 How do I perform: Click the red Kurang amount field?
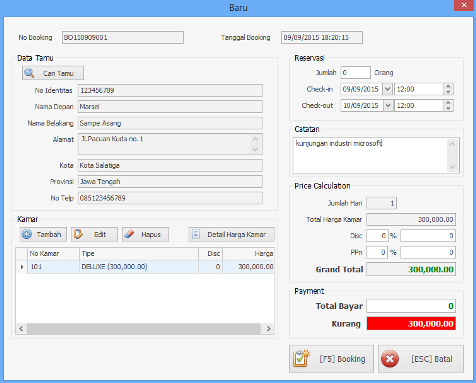point(411,323)
